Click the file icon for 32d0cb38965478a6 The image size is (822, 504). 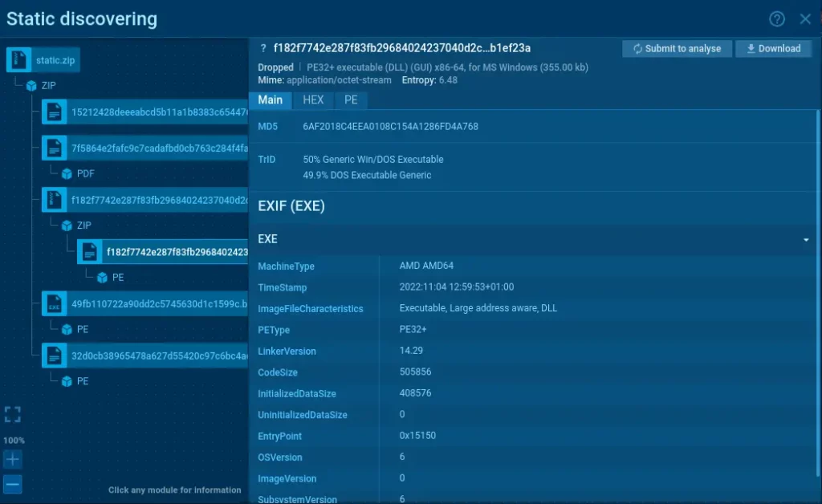55,356
